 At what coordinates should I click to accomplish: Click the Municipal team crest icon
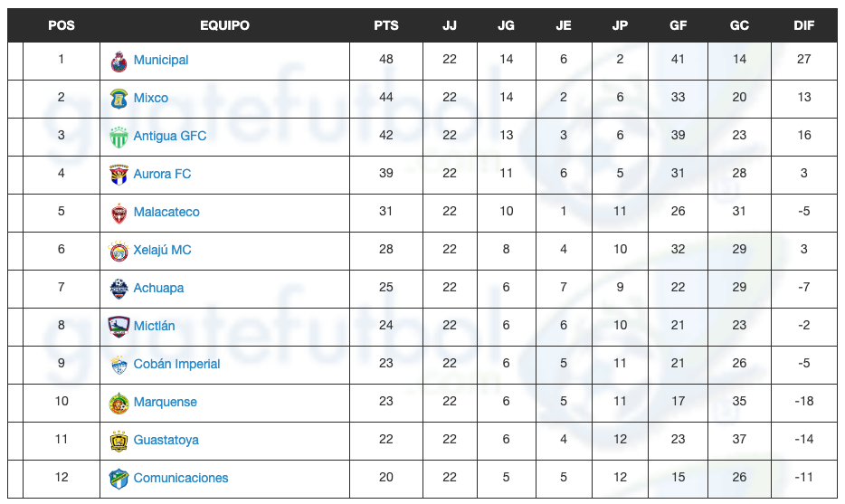[119, 61]
